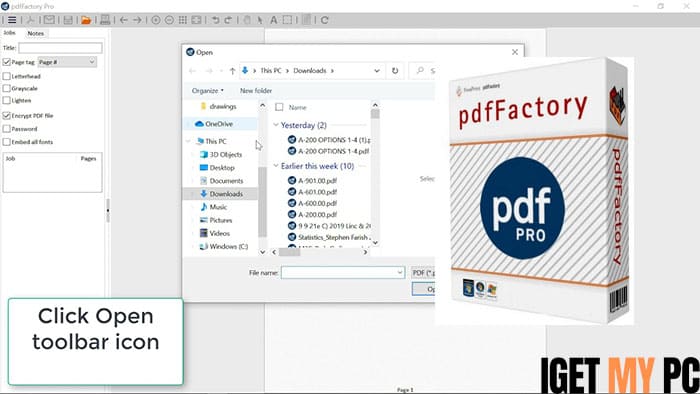
Task: Open the PDF file type filter dropdown
Action: click(x=423, y=273)
